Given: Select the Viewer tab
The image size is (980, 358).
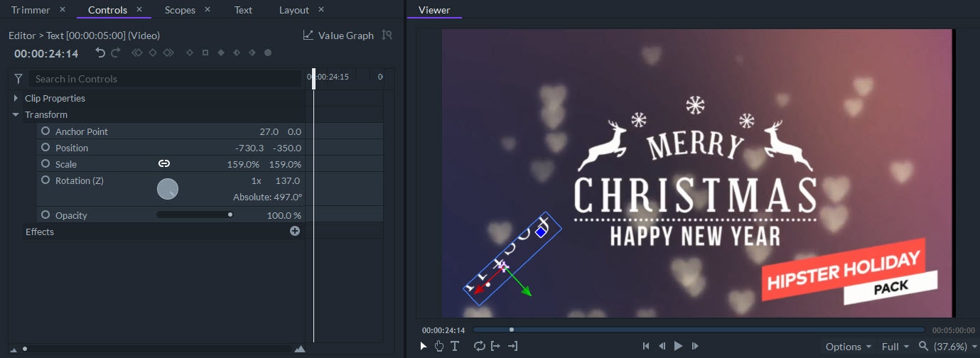Looking at the screenshot, I should point(434,10).
